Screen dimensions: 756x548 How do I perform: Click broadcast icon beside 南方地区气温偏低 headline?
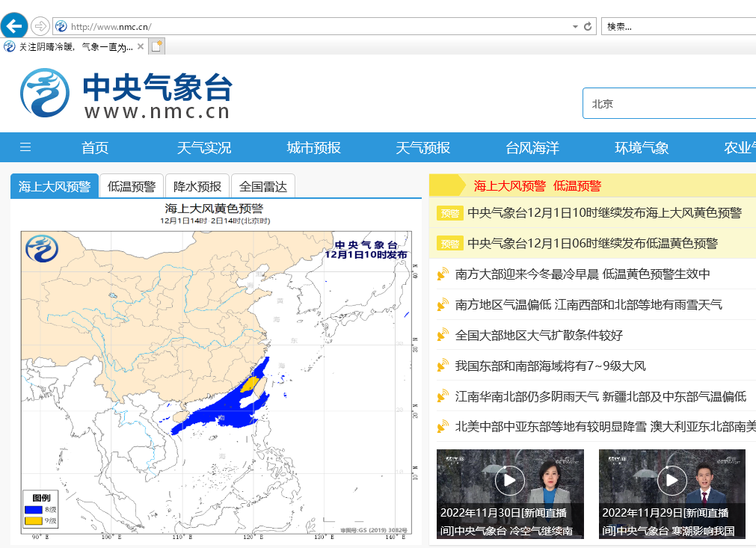click(x=443, y=304)
